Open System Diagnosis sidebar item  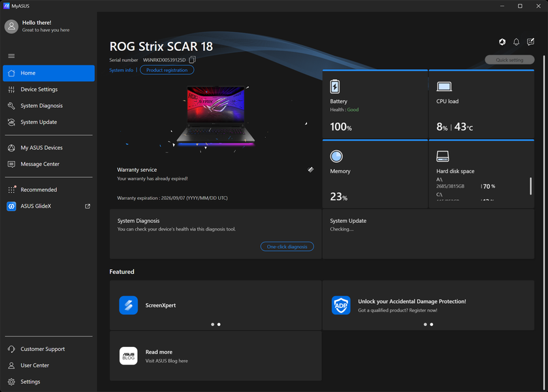click(x=48, y=106)
